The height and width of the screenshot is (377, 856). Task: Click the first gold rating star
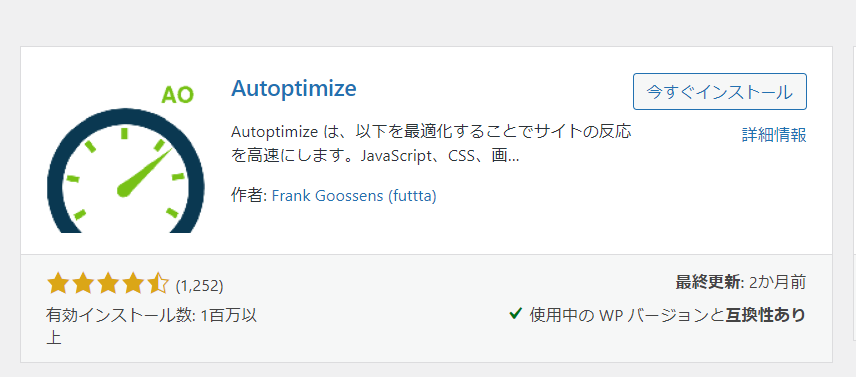(x=57, y=284)
